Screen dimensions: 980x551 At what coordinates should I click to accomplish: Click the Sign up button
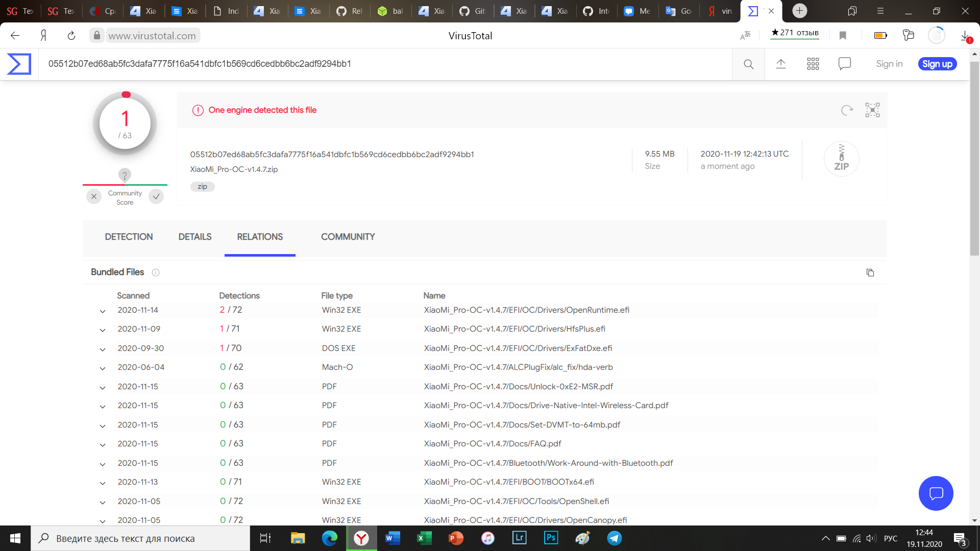pyautogui.click(x=937, y=64)
